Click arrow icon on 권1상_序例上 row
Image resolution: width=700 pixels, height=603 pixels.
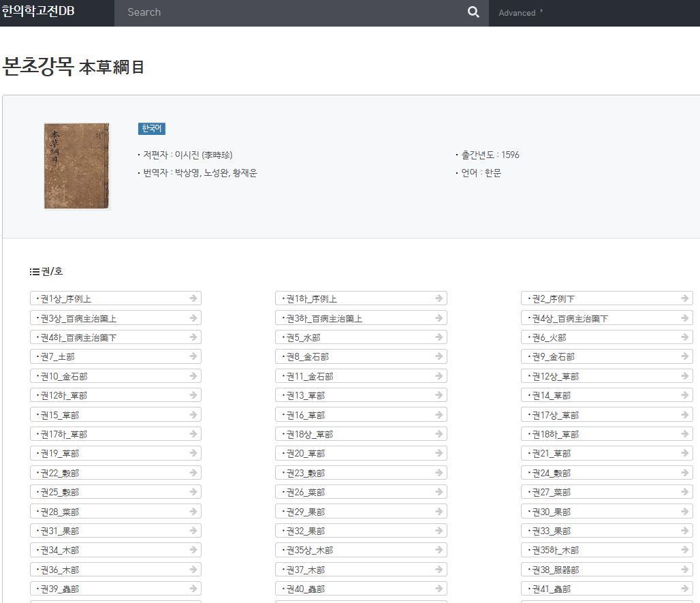coord(193,298)
